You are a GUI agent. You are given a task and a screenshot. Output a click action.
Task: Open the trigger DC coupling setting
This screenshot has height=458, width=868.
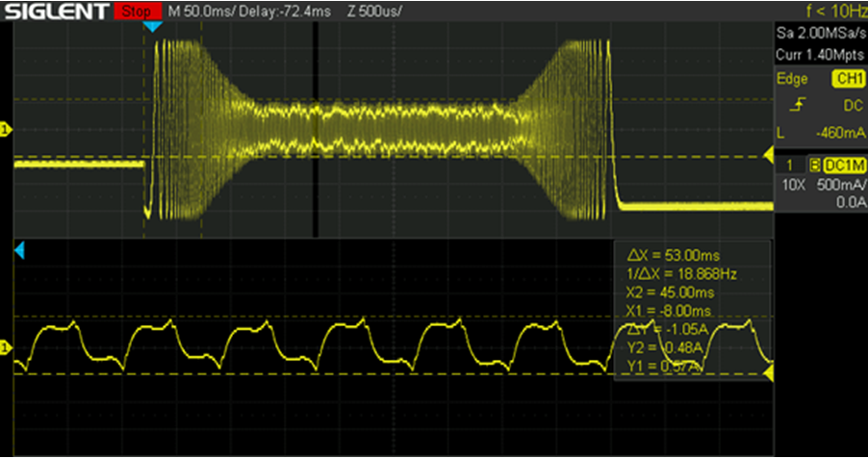coord(850,102)
